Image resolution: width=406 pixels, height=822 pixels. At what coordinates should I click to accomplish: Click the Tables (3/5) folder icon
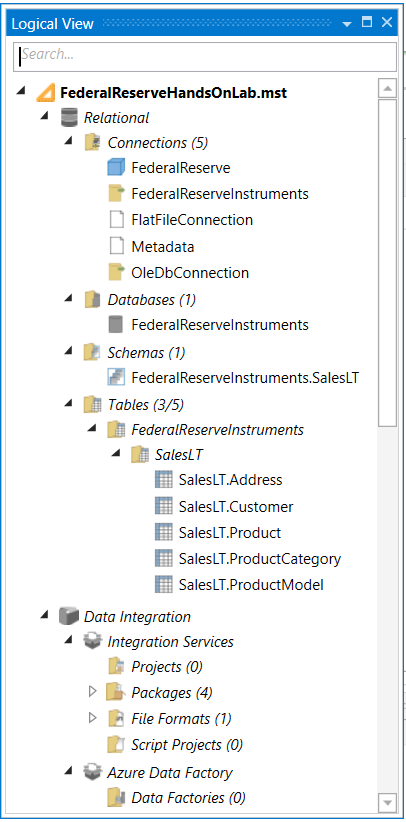coord(92,404)
